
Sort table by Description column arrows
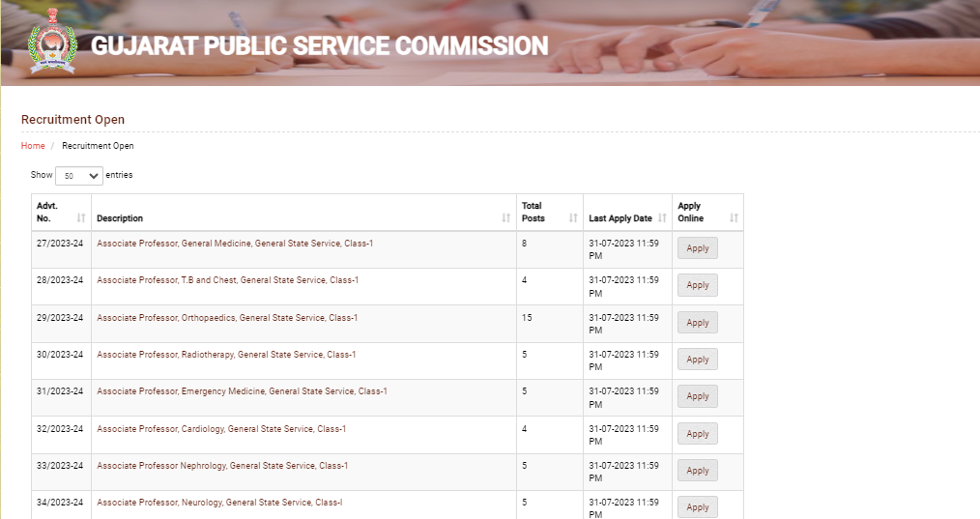coord(505,217)
